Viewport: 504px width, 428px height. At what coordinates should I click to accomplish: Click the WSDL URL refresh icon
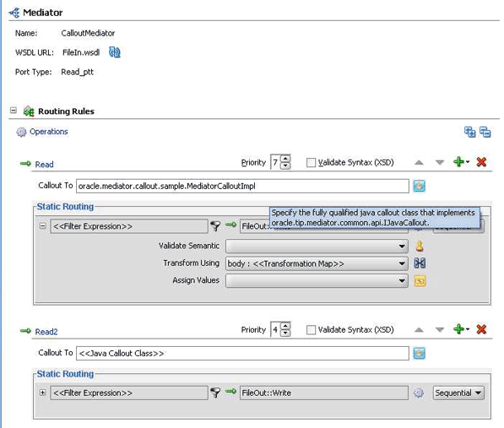(115, 52)
